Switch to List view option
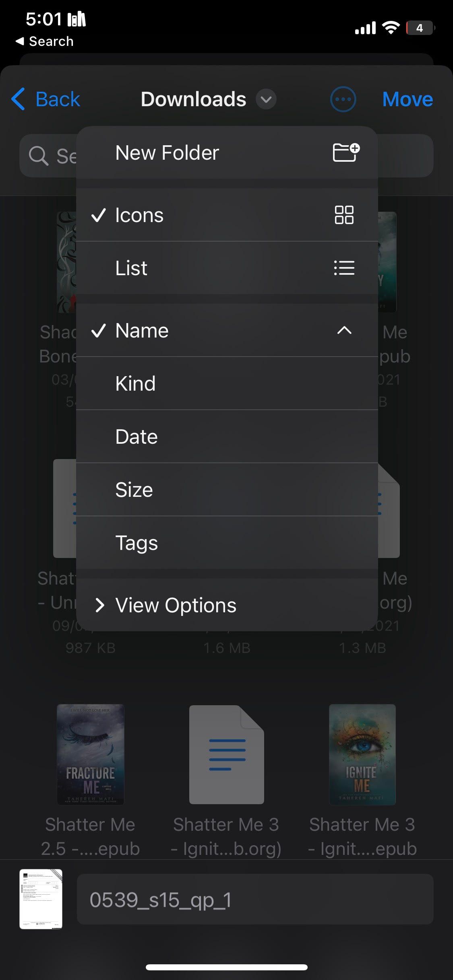 pyautogui.click(x=131, y=268)
